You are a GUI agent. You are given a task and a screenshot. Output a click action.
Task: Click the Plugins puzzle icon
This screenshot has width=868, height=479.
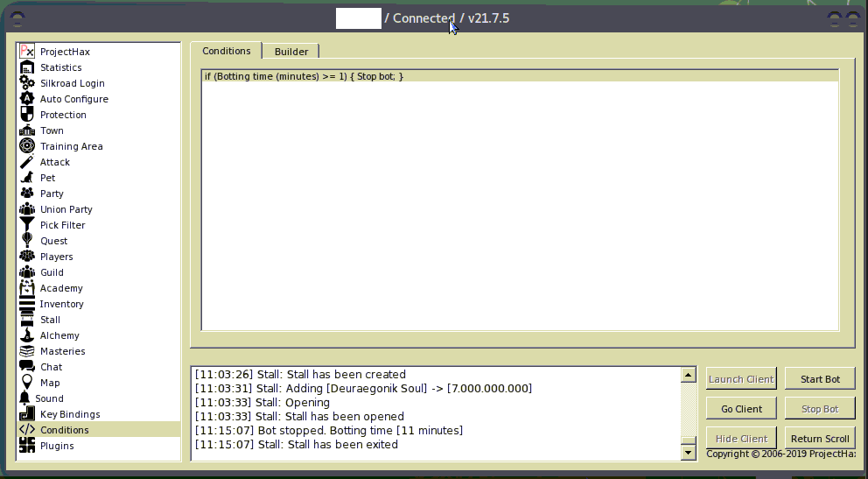pyautogui.click(x=27, y=446)
